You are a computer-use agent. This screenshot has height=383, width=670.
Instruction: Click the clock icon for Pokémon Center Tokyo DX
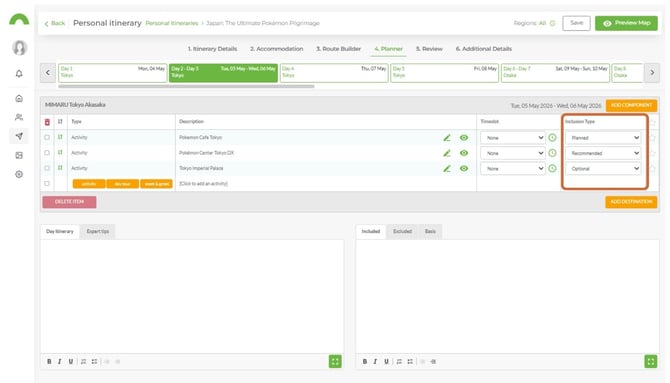coord(552,153)
